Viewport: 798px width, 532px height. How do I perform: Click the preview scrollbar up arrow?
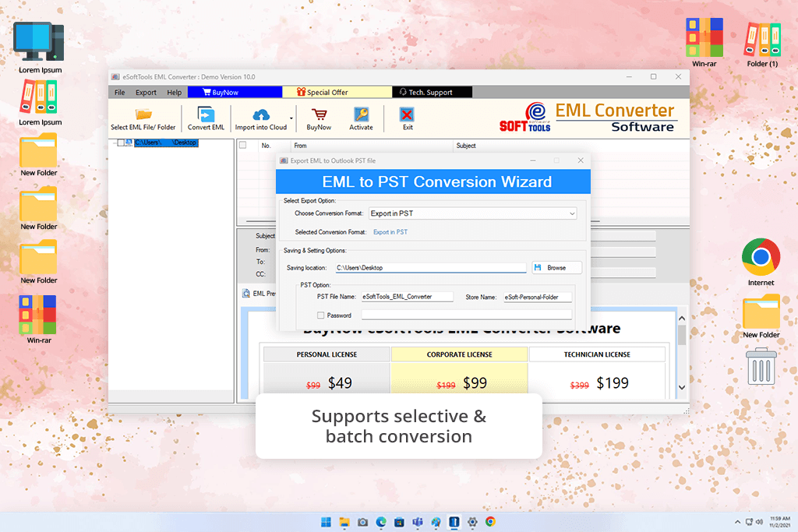pos(682,319)
